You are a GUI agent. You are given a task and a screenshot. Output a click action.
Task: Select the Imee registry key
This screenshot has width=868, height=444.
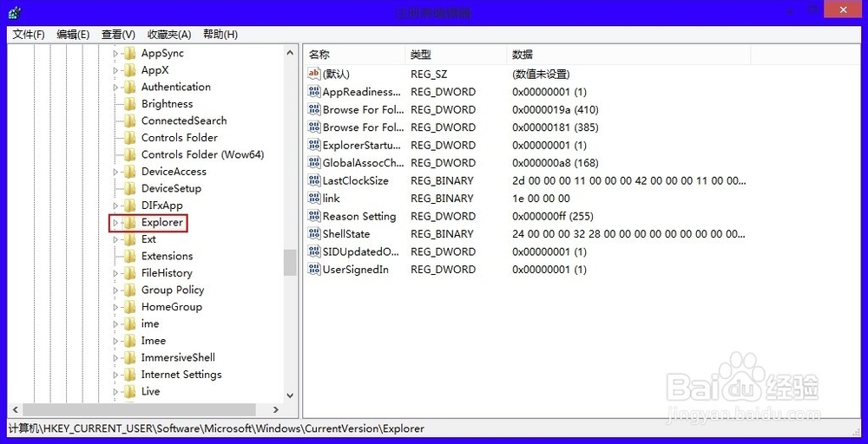pos(154,341)
